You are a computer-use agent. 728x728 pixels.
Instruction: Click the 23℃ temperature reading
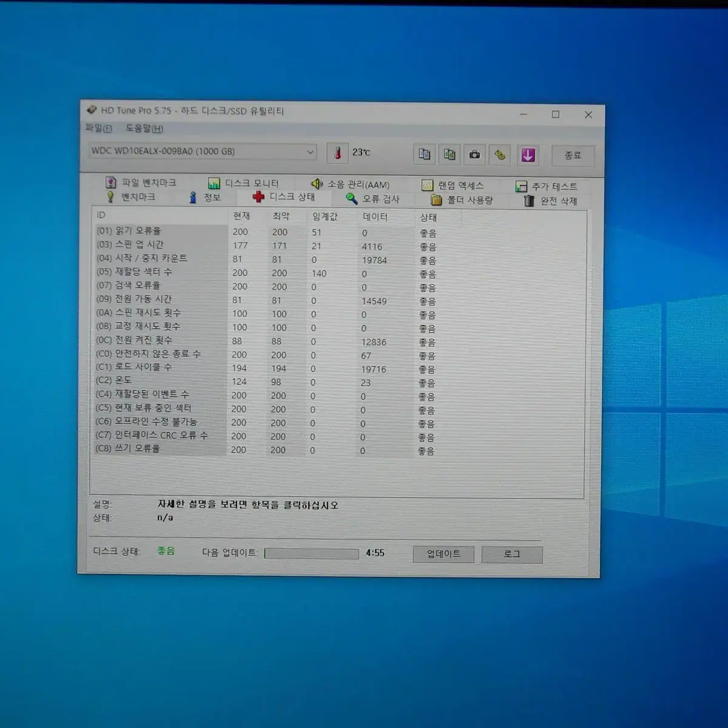coord(361,152)
